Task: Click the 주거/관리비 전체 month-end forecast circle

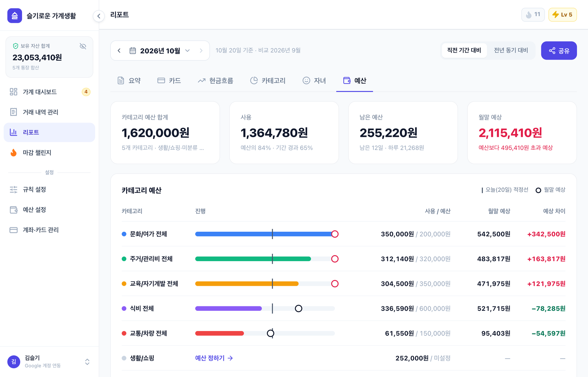Action: pyautogui.click(x=335, y=259)
